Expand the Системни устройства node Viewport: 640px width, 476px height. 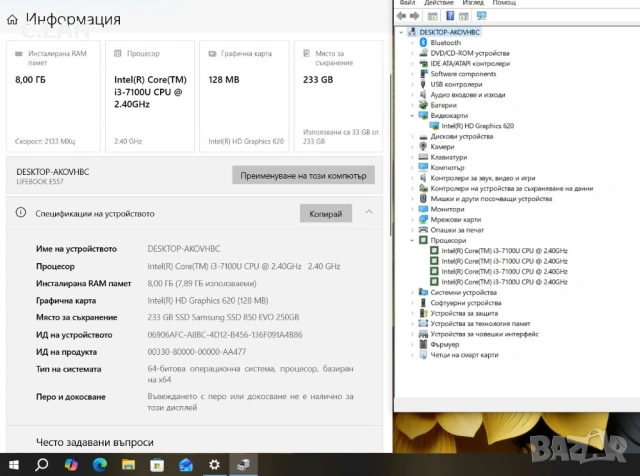pos(412,292)
